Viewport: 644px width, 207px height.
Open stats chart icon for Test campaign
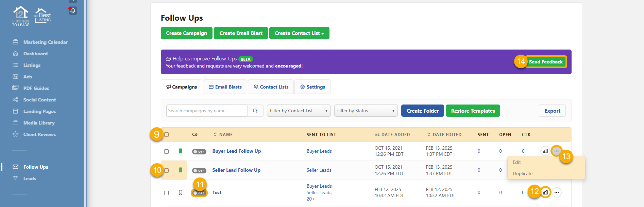tap(545, 192)
